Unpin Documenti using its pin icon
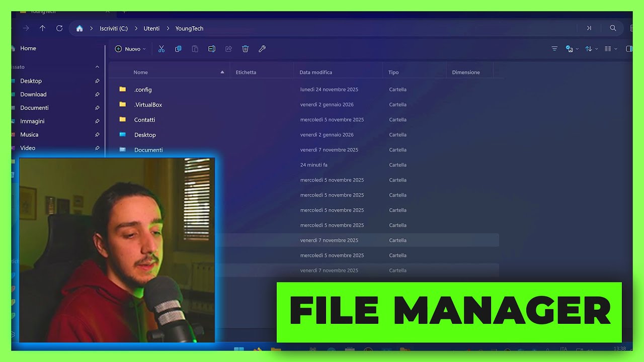 click(97, 108)
